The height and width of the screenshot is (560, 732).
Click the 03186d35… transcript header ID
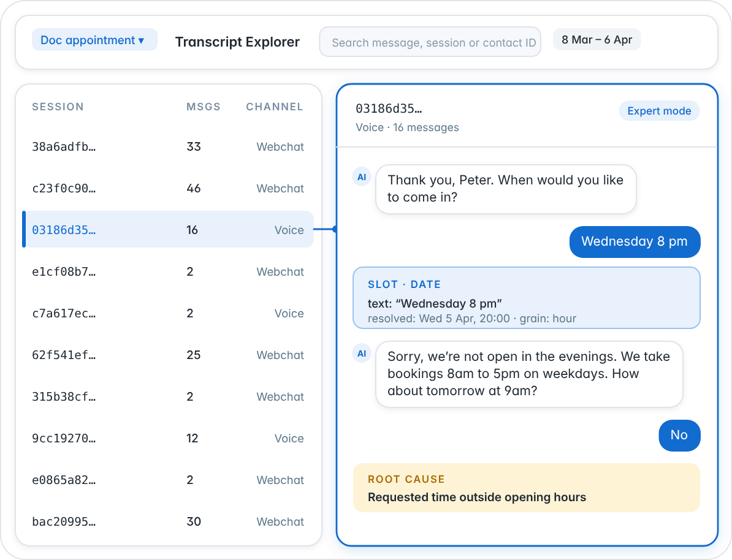tap(389, 108)
